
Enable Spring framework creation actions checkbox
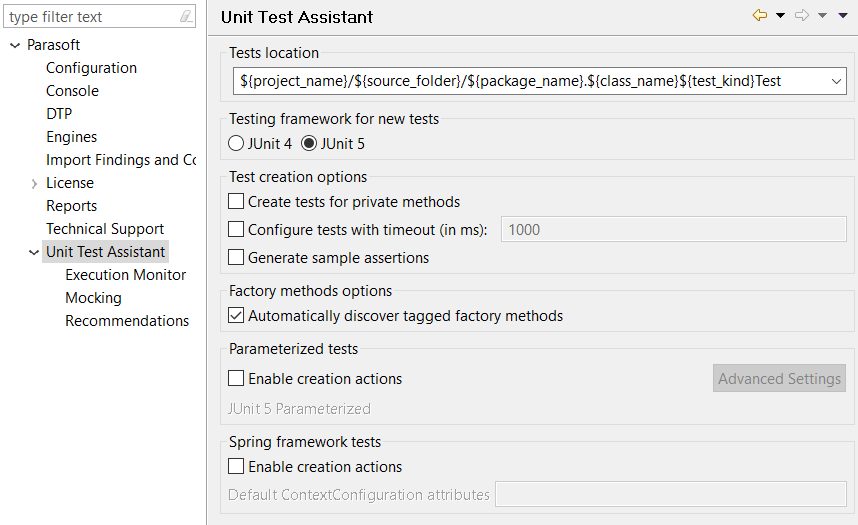pyautogui.click(x=236, y=466)
